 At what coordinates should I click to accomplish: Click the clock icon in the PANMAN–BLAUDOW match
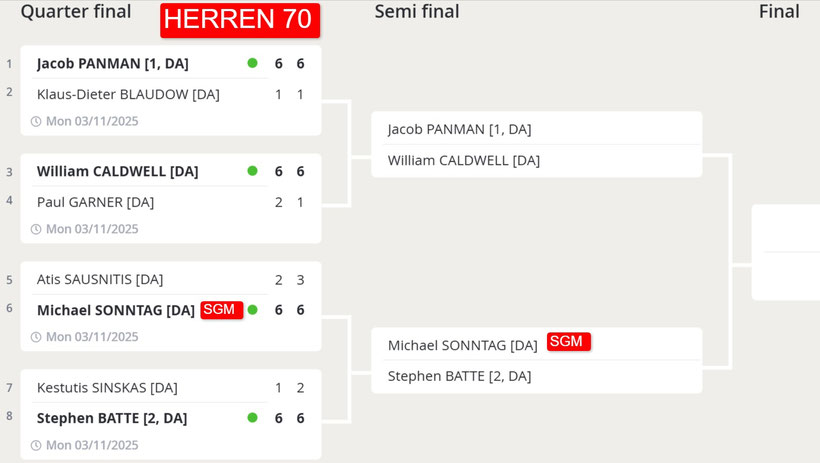pyautogui.click(x=36, y=121)
